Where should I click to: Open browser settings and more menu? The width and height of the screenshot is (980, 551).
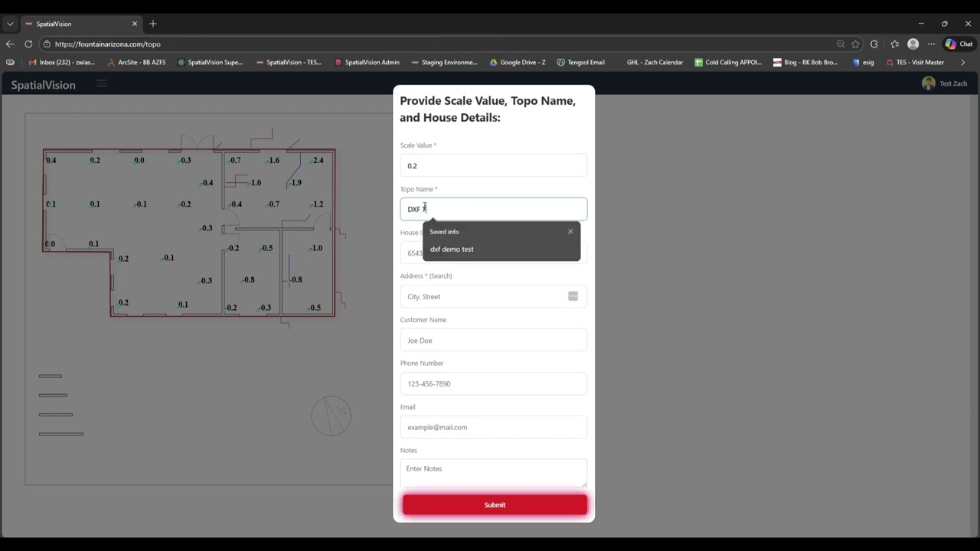[x=932, y=44]
